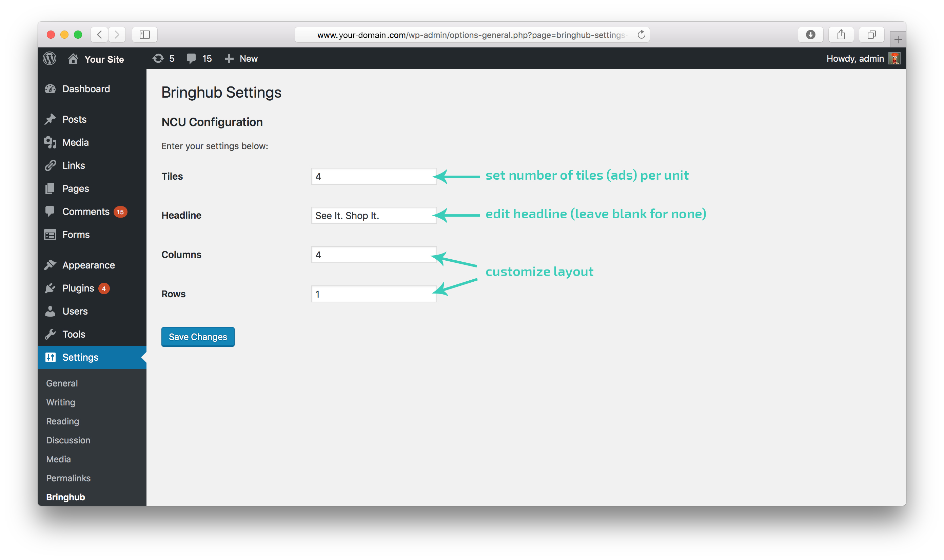Select the Discussion settings submenu
Viewport: 944px width, 560px height.
point(68,440)
